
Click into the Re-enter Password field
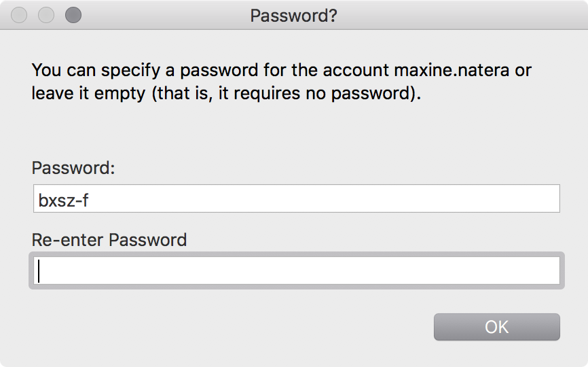(x=295, y=271)
